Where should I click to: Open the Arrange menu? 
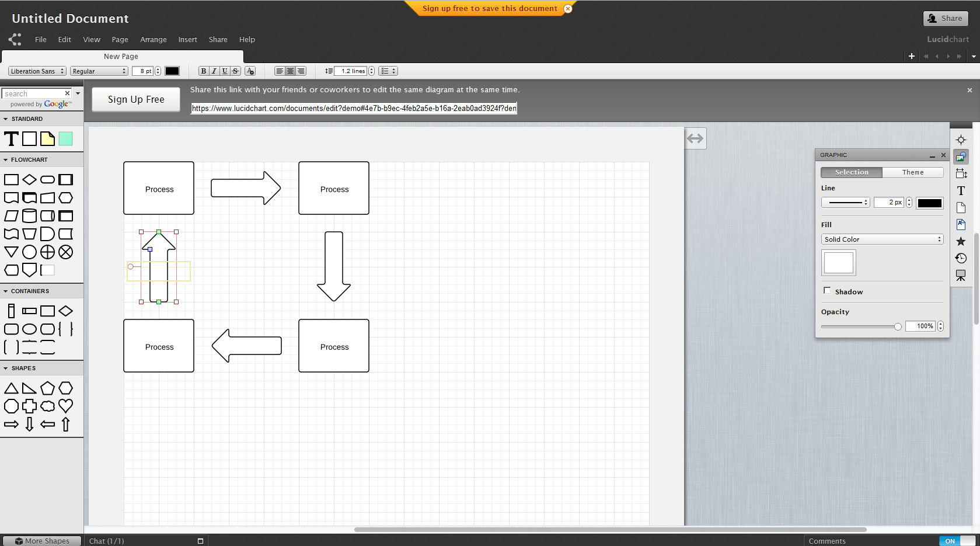[153, 40]
